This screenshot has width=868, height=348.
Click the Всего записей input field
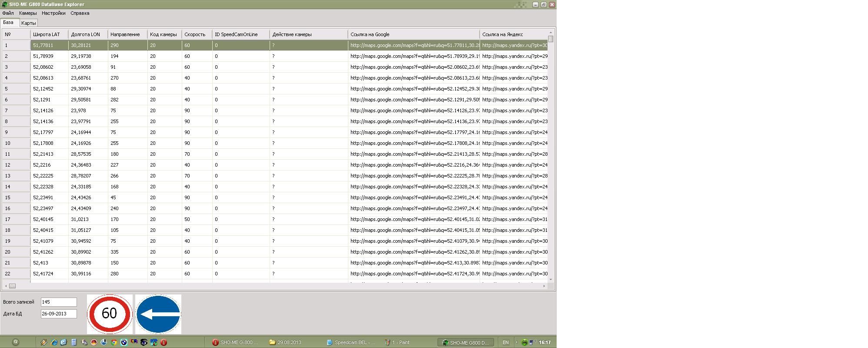59,302
